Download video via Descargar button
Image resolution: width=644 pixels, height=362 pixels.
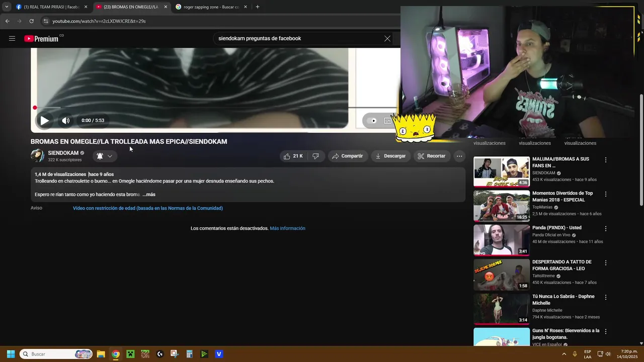(x=390, y=156)
